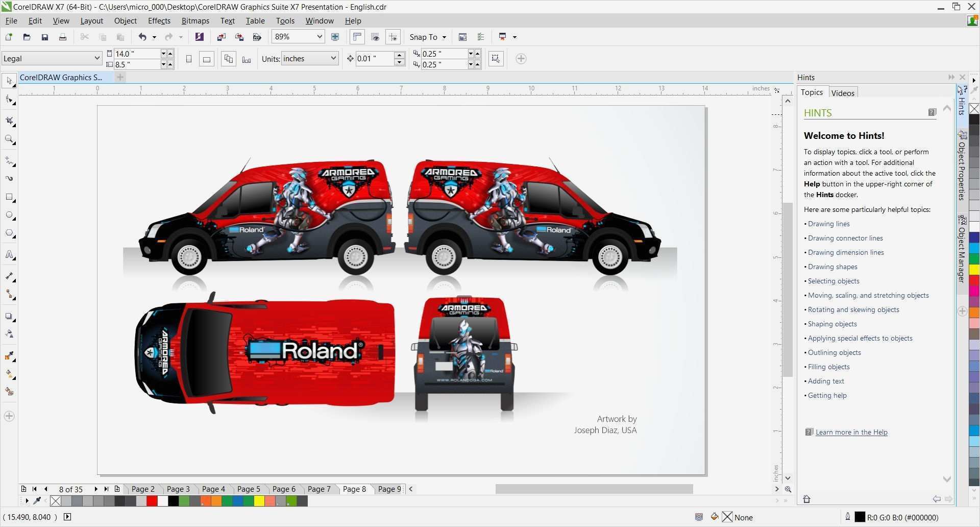
Task: Open Learn more in the Help link
Action: click(851, 432)
